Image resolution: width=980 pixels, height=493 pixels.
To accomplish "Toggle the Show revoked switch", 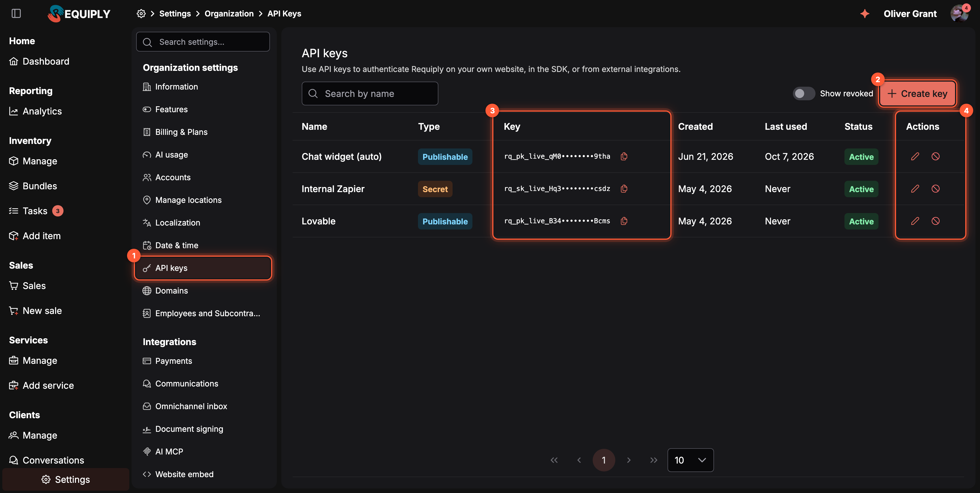I will pos(804,93).
